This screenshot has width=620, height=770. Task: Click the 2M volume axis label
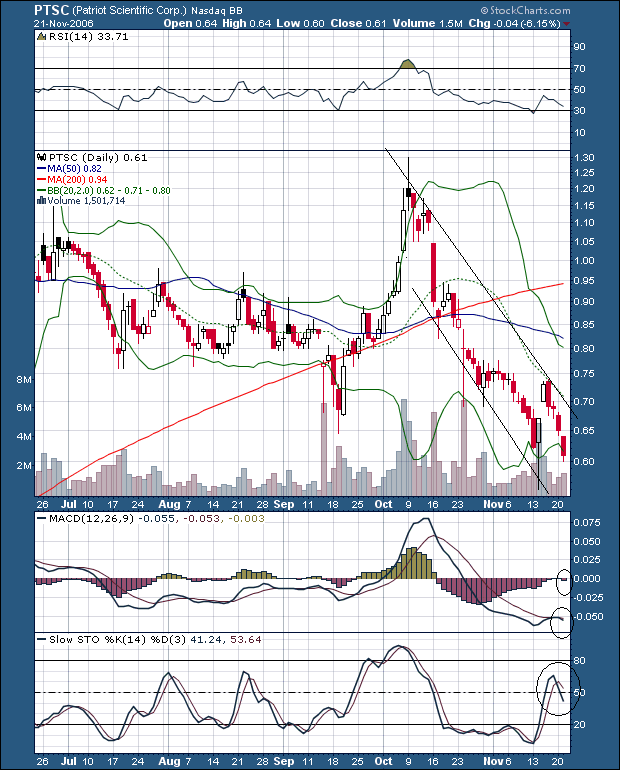[25, 465]
